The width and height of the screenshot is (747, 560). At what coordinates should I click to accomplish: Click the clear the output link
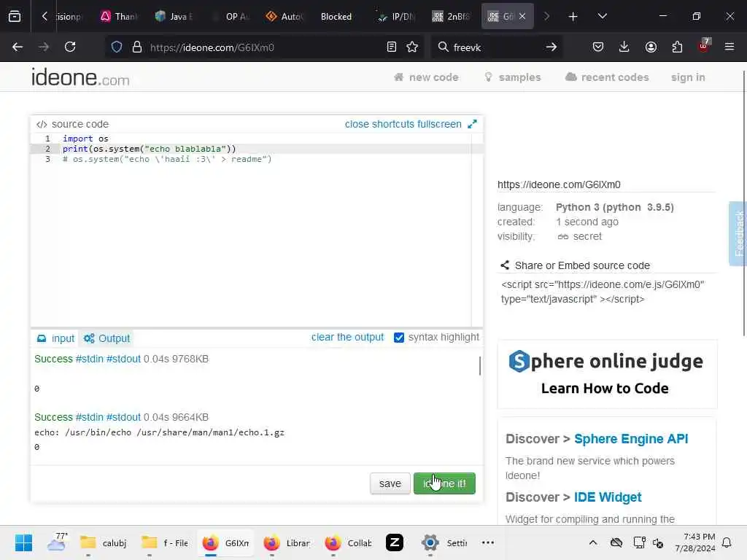(347, 337)
